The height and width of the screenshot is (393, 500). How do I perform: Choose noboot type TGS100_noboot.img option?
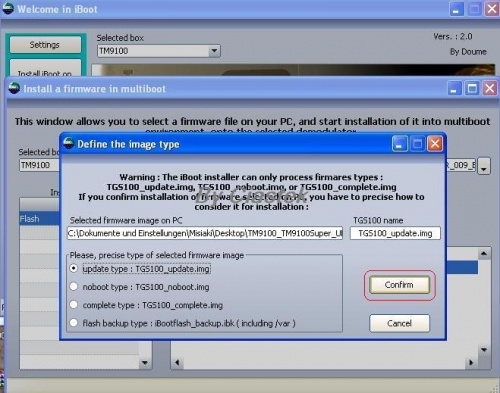coord(74,287)
